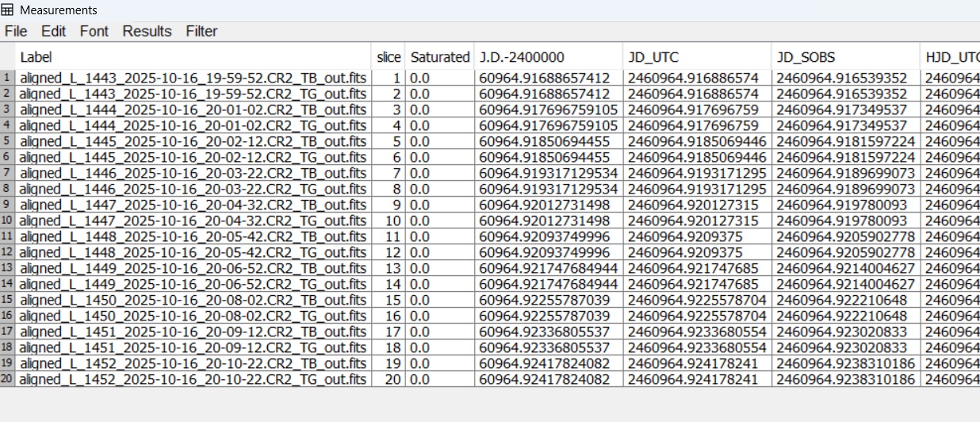
Task: Open the Font menu
Action: click(x=94, y=31)
